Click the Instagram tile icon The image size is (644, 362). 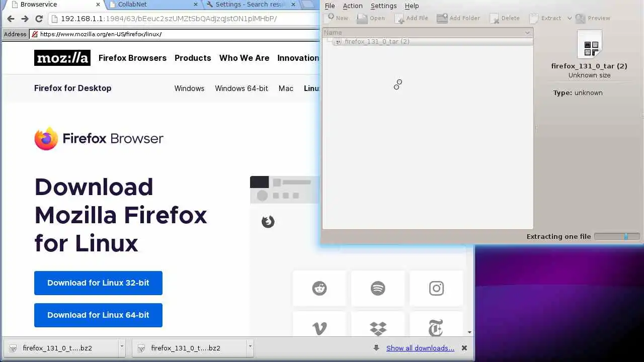(x=436, y=288)
